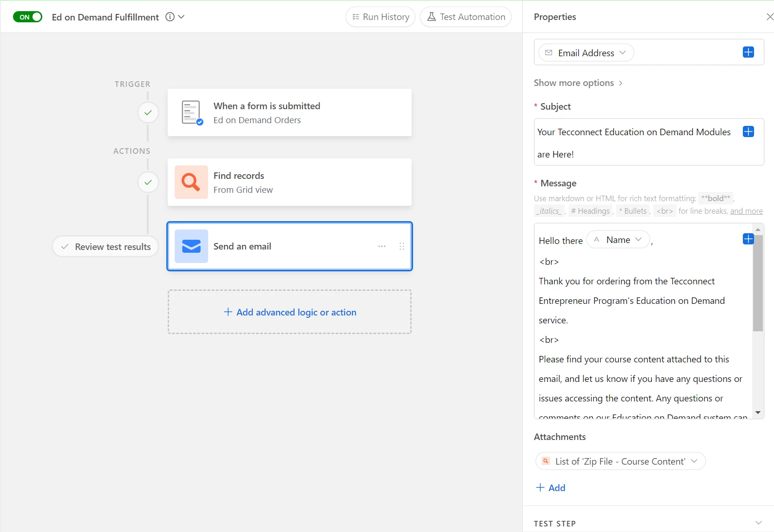Screen dimensions: 774x532
Task: Open Run History
Action: pos(380,17)
